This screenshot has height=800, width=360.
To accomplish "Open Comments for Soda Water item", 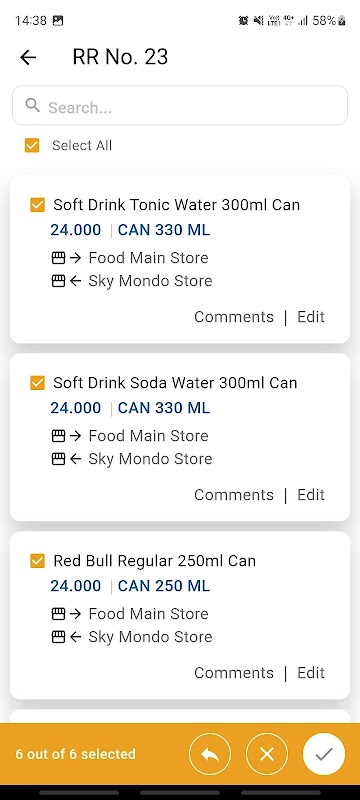I will point(234,495).
